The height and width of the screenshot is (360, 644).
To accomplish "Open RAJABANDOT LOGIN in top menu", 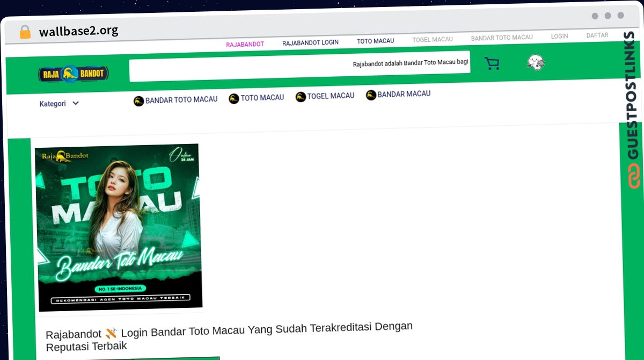I will tap(310, 42).
